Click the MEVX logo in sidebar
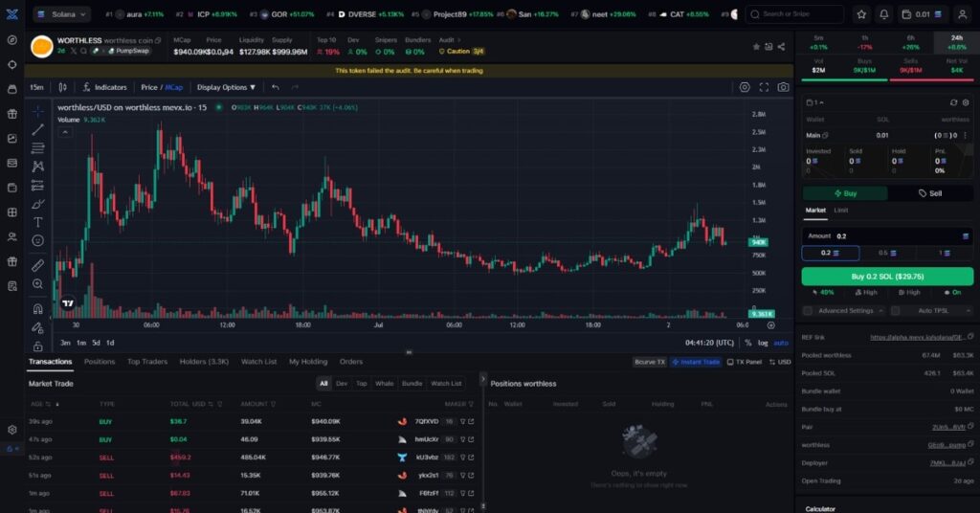Viewport: 980px width, 513px height. [11, 14]
